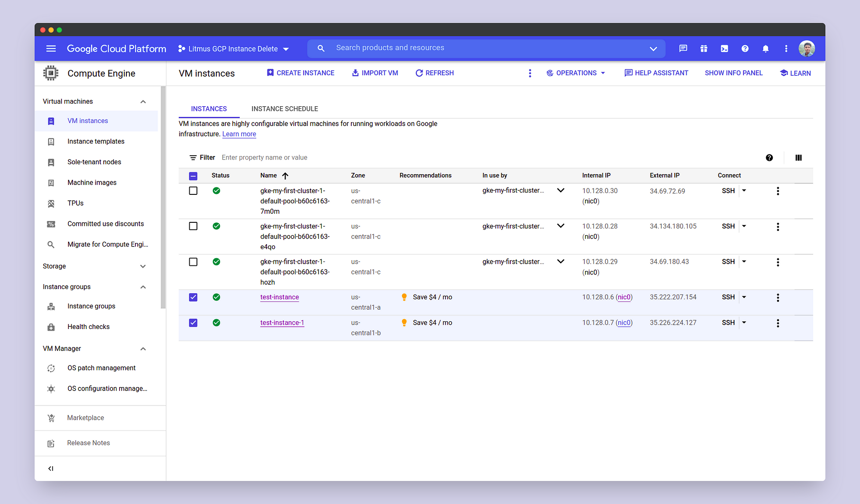Open the help question mark in the top bar

[745, 49]
